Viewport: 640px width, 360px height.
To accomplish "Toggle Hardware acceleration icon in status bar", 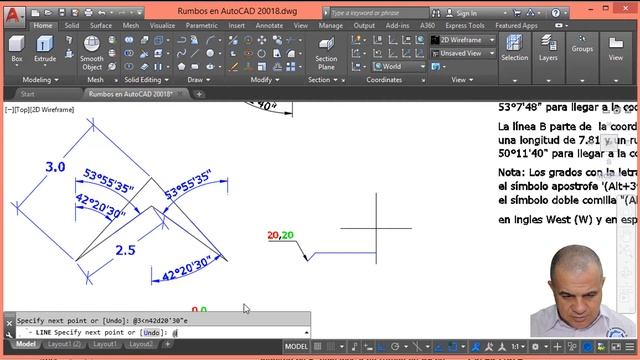I will [x=587, y=347].
